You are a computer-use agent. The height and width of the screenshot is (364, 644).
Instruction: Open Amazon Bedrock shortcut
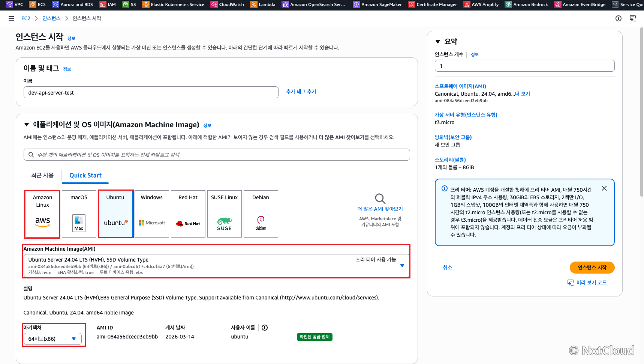point(527,5)
